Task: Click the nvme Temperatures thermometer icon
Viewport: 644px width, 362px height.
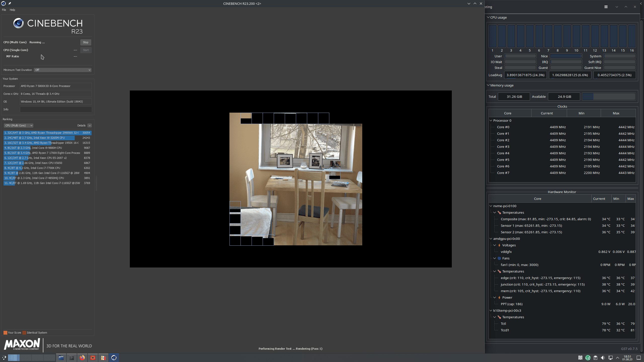Action: 499,212
